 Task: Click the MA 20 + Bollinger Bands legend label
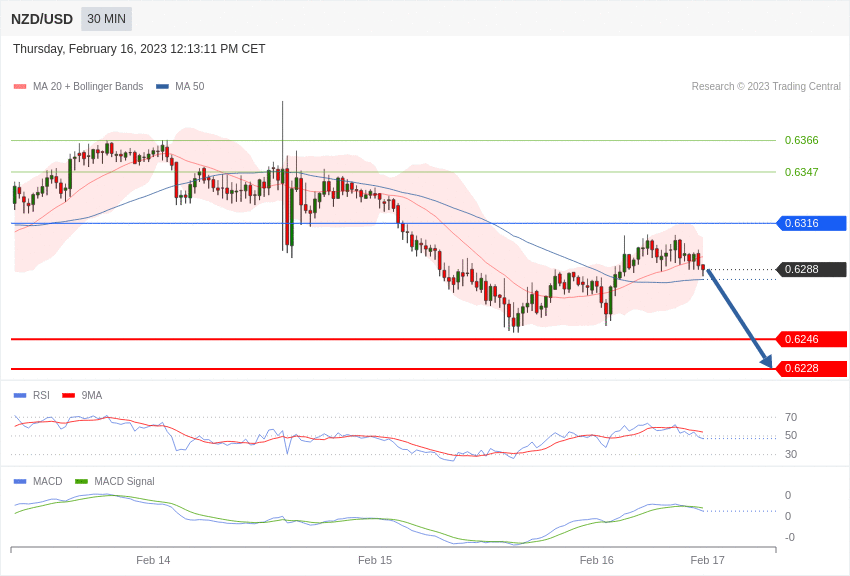coord(88,86)
